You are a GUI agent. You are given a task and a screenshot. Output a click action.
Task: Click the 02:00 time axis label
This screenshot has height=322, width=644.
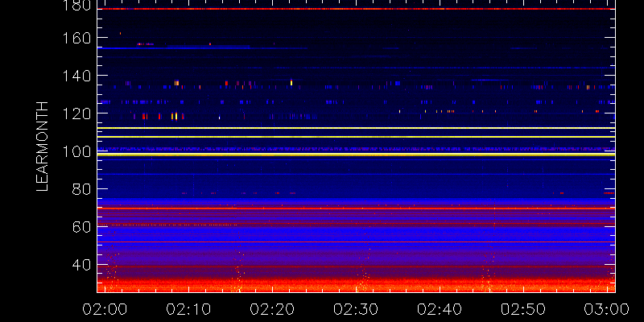(x=105, y=308)
